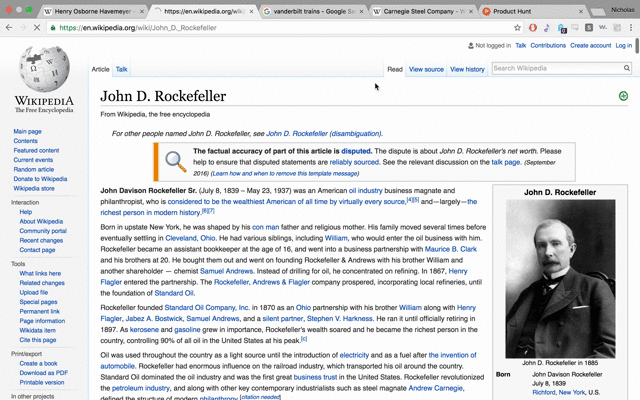Viewport: 640px width, 400px height.
Task: Open What links here tool
Action: pos(40,273)
